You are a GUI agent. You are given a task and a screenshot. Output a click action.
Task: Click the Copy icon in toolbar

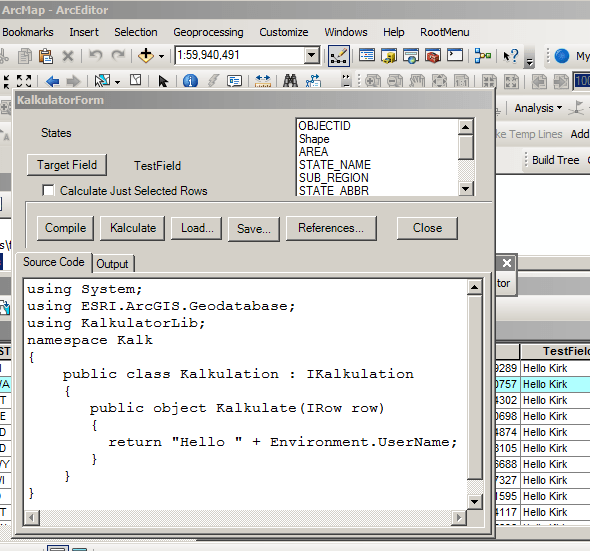pyautogui.click(x=25, y=56)
